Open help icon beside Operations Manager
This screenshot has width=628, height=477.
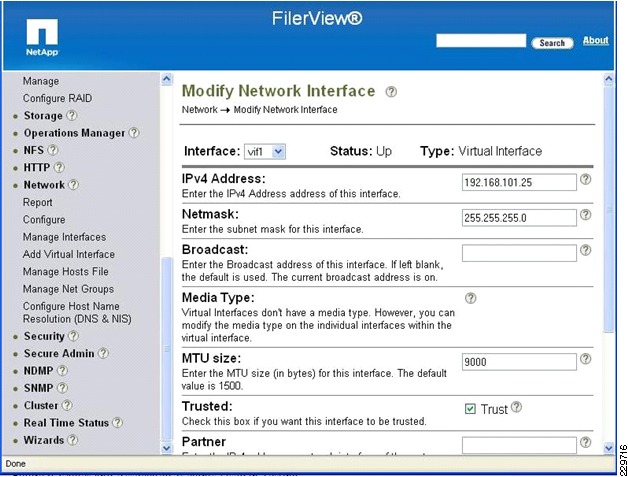(x=134, y=133)
